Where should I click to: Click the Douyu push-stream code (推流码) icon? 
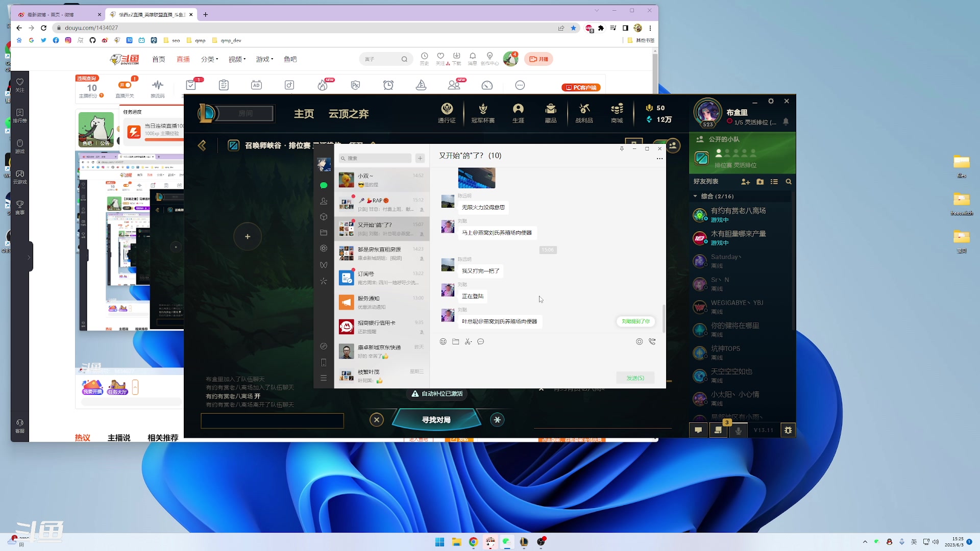point(158,88)
